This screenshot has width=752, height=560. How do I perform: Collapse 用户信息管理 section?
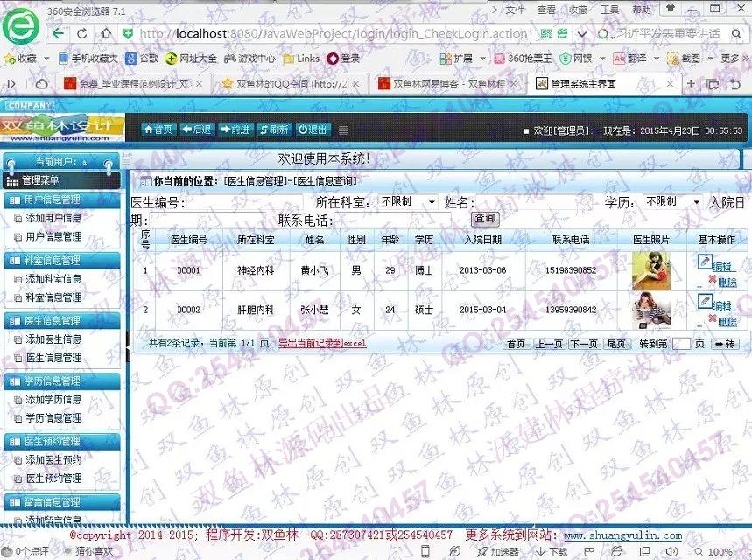click(x=62, y=199)
